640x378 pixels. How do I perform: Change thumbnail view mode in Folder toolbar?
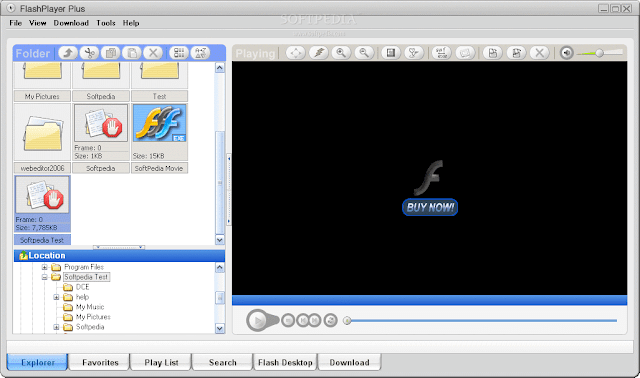(x=179, y=53)
